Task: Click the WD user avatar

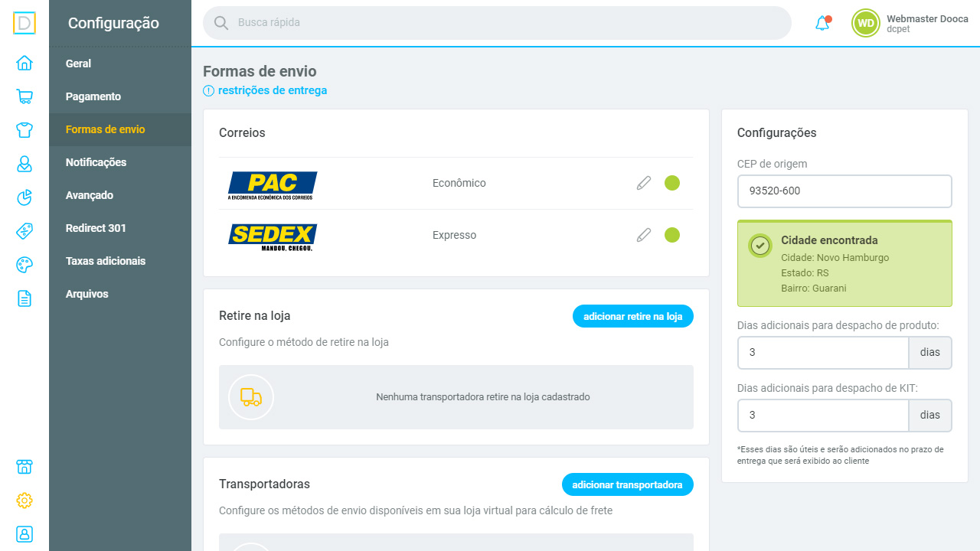Action: click(x=866, y=23)
